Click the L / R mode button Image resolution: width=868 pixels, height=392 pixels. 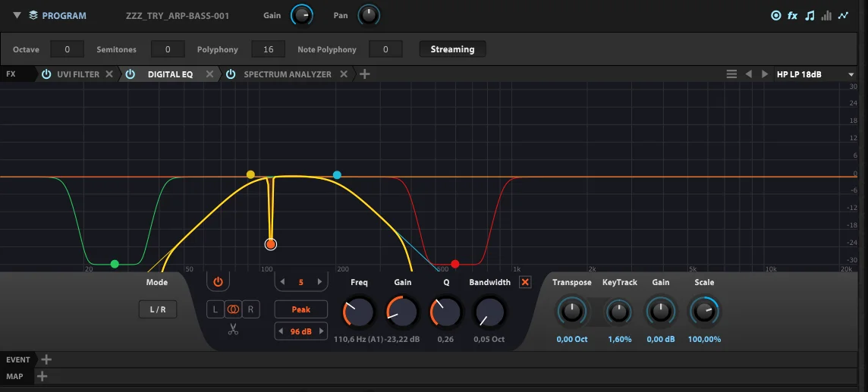click(x=158, y=309)
